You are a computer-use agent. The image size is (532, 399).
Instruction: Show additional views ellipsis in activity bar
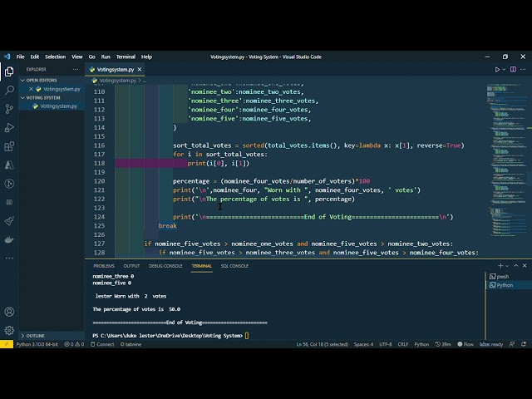coord(9,259)
